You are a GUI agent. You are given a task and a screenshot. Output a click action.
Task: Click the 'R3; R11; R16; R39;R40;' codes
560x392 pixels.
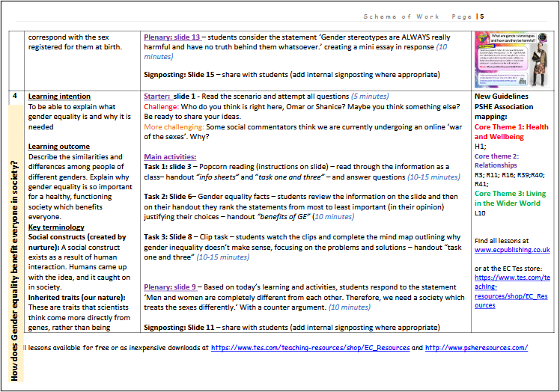[510, 175]
